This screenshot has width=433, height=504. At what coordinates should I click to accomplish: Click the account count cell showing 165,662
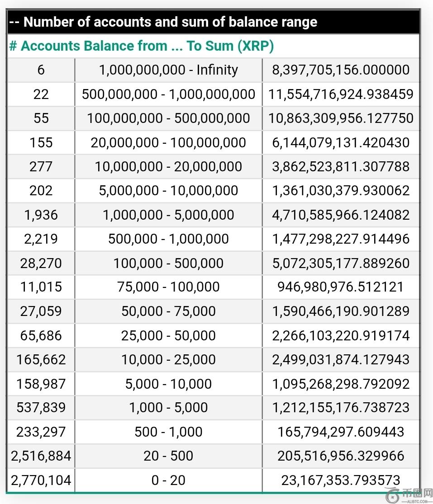(41, 360)
